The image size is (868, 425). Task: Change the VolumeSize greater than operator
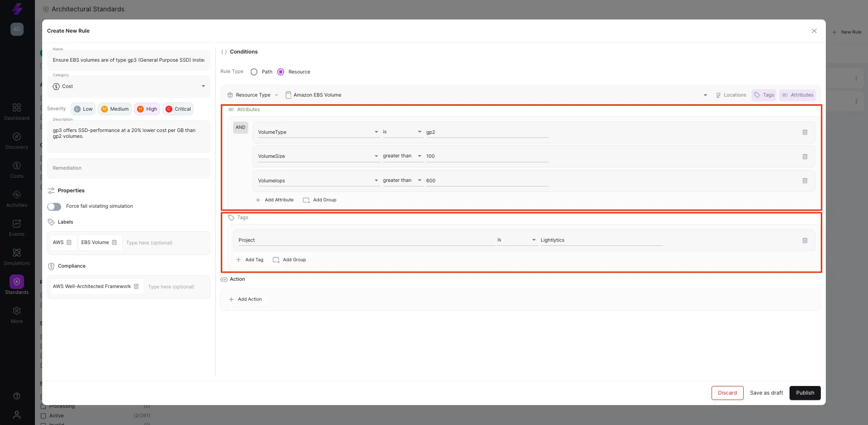click(403, 156)
